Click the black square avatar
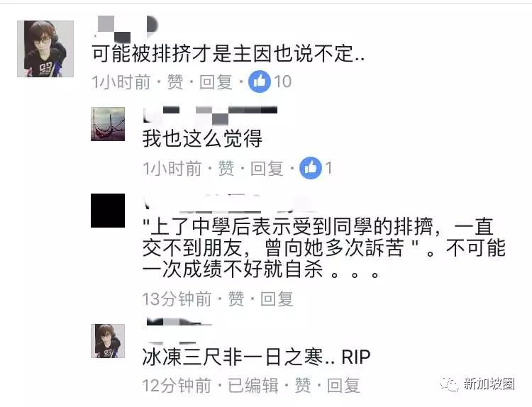532x407 pixels. click(108, 211)
